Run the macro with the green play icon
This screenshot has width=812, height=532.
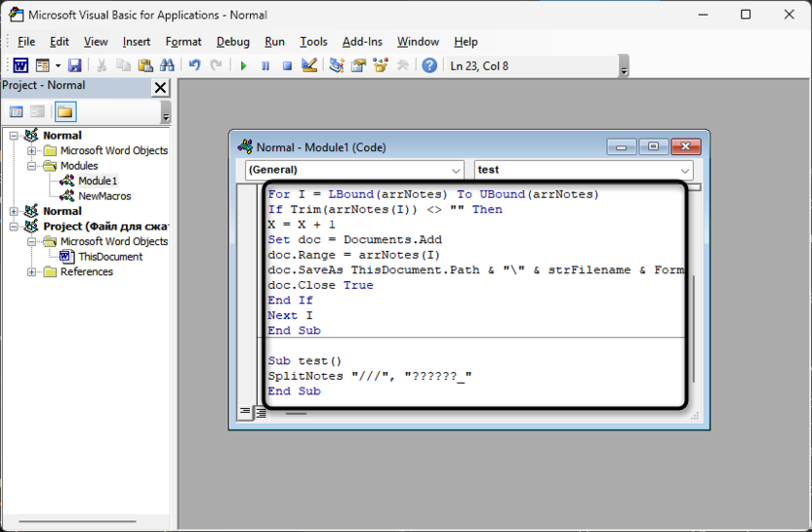click(243, 65)
